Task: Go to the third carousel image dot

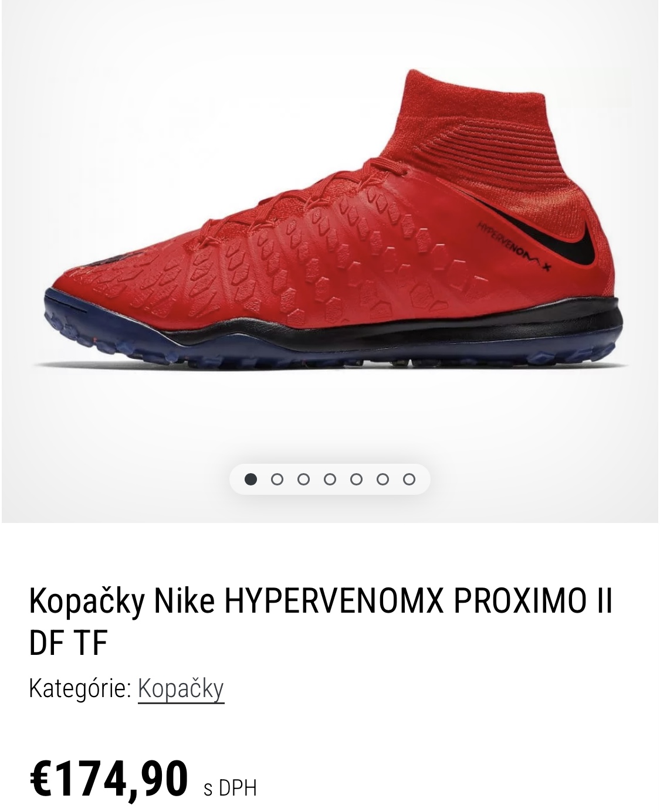Action: pyautogui.click(x=304, y=480)
